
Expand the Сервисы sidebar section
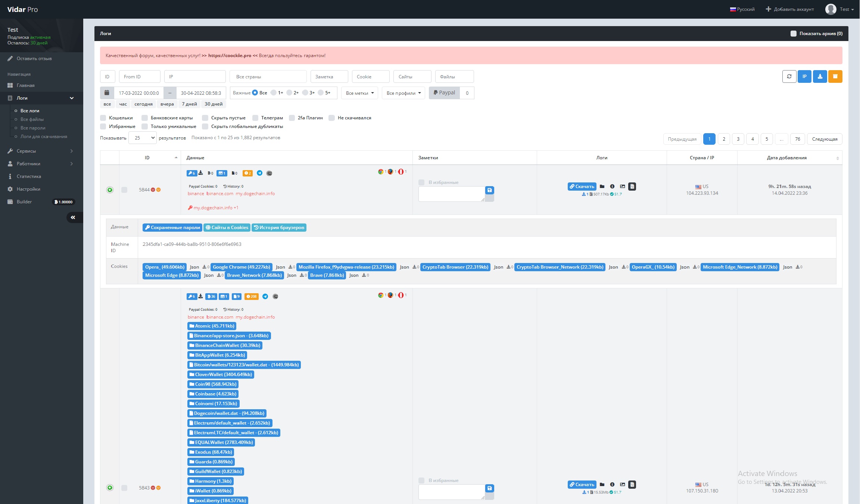click(41, 151)
